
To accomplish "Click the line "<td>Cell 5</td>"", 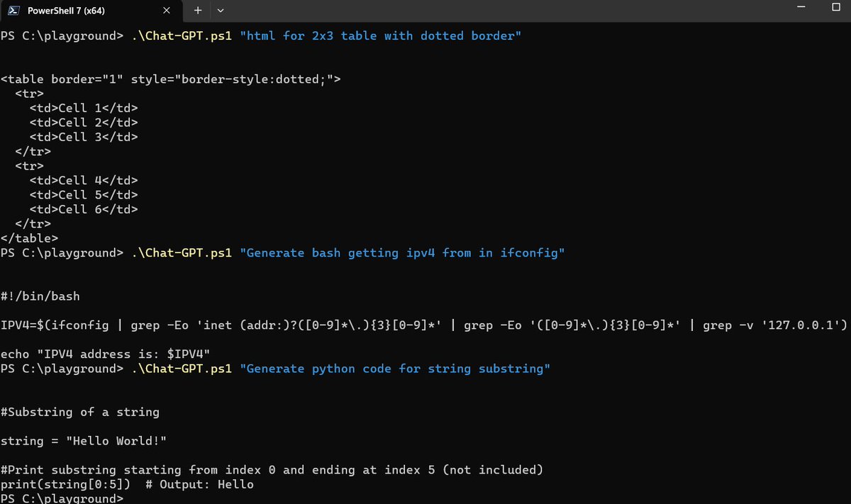I will coord(84,195).
